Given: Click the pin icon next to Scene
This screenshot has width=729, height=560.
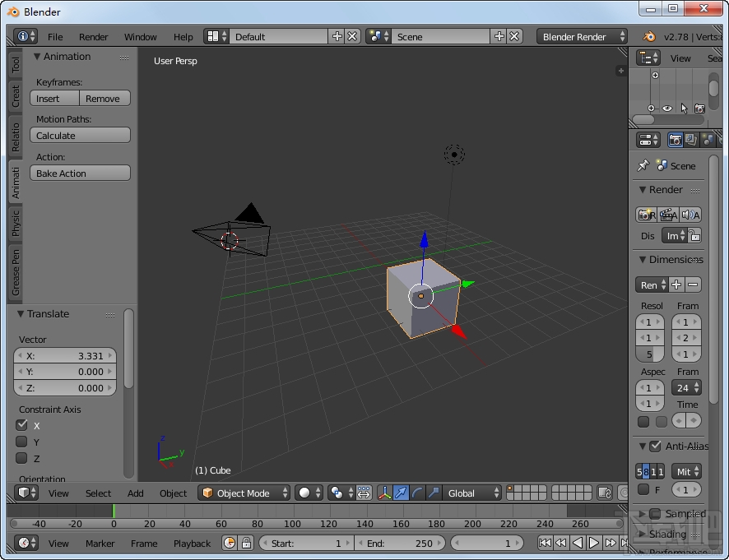Looking at the screenshot, I should pyautogui.click(x=643, y=166).
